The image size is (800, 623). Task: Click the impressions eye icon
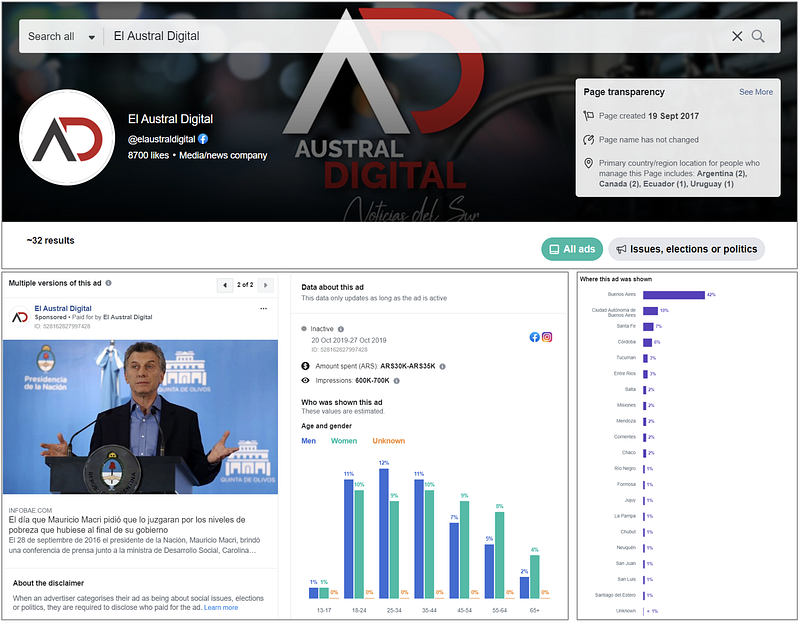pyautogui.click(x=305, y=380)
